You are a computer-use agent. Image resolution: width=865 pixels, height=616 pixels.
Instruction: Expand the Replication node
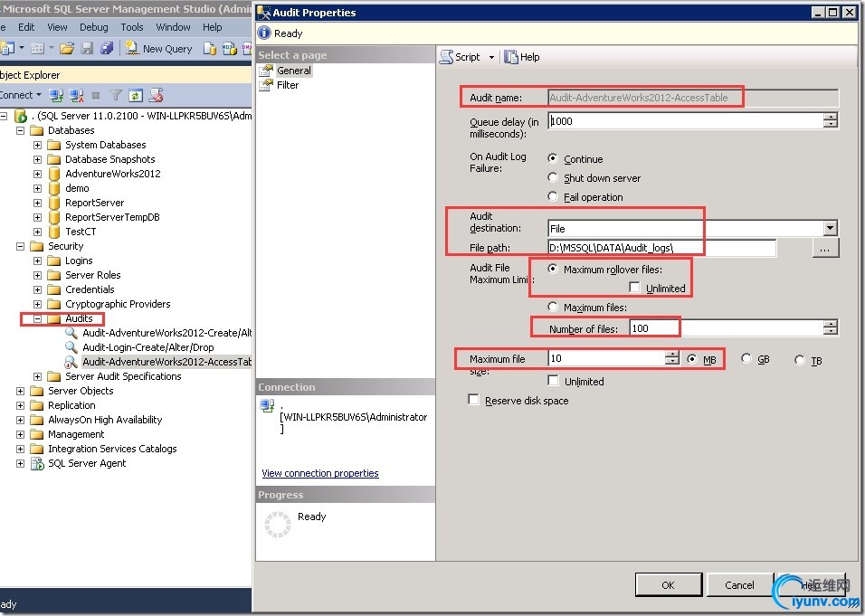tap(21, 405)
